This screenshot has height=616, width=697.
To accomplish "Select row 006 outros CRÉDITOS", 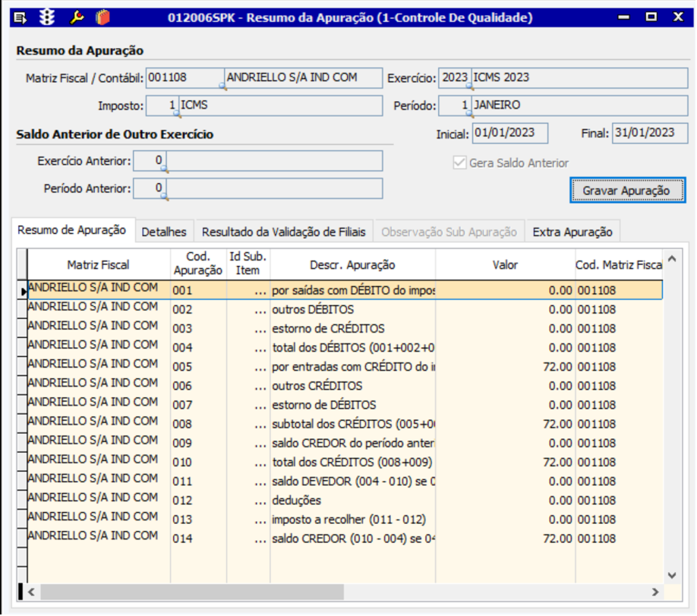I will tap(345, 386).
